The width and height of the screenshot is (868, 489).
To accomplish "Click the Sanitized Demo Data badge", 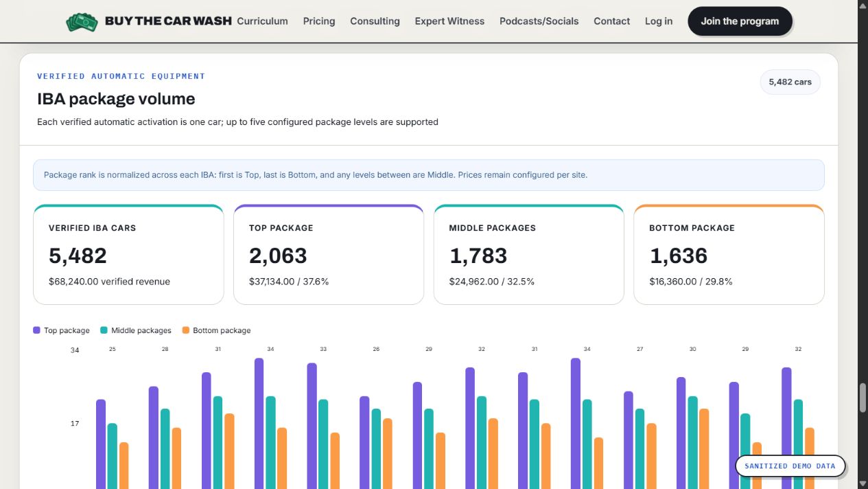I will [790, 466].
